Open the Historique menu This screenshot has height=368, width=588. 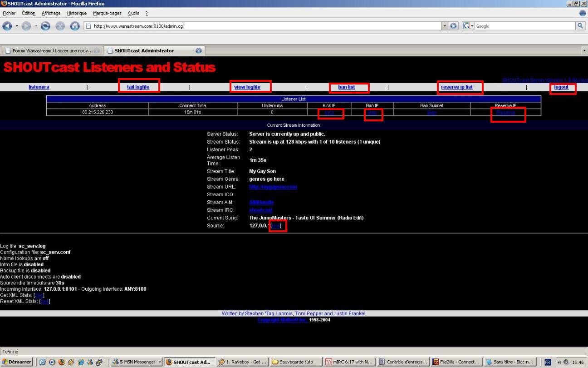point(76,13)
